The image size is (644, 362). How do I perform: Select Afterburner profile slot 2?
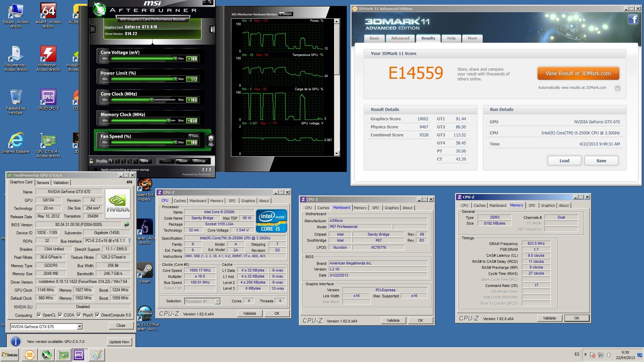117,161
